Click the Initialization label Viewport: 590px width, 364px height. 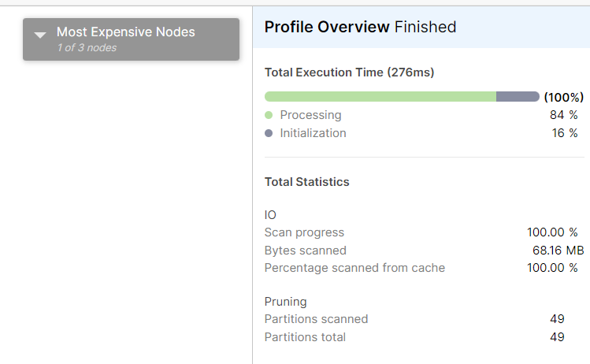pyautogui.click(x=313, y=133)
